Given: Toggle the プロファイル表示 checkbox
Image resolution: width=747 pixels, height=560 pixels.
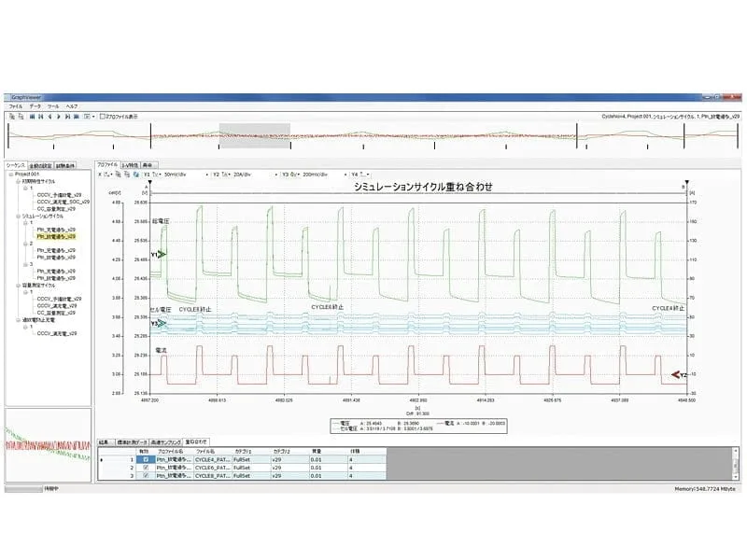Looking at the screenshot, I should click(x=103, y=117).
